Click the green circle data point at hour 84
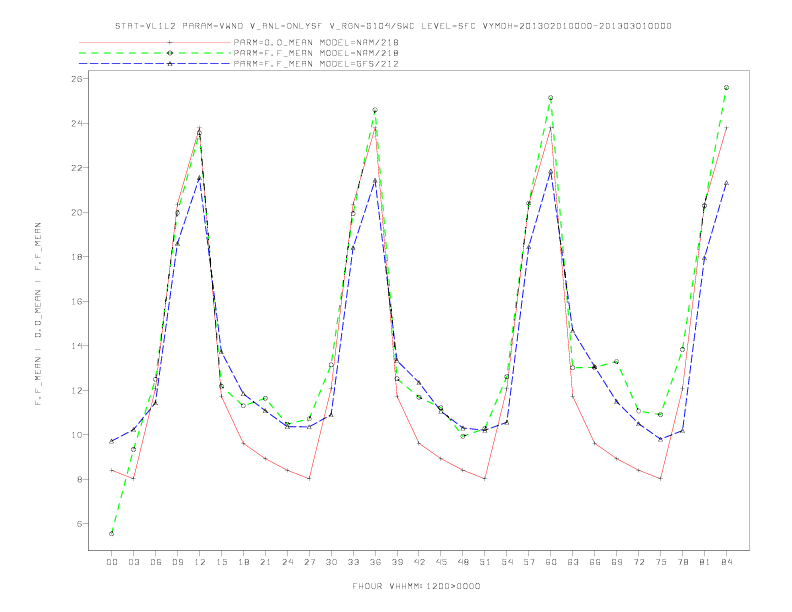 (x=726, y=87)
